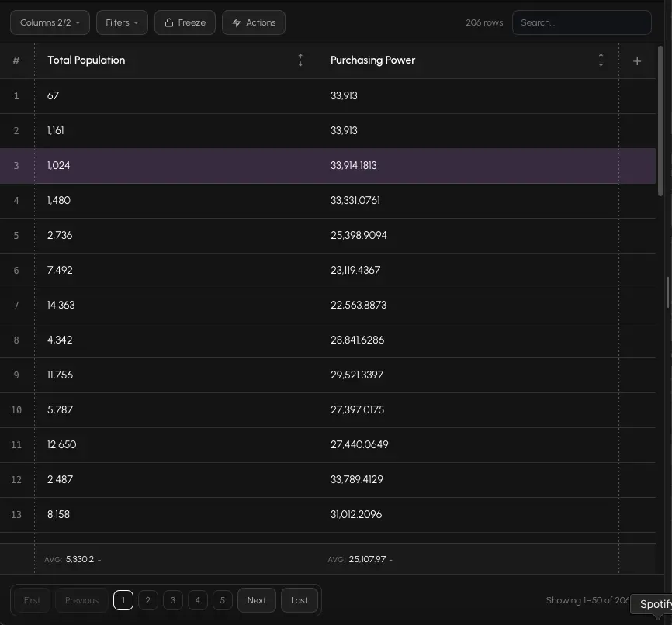This screenshot has width=672, height=625.
Task: Go to page 2
Action: (148, 600)
